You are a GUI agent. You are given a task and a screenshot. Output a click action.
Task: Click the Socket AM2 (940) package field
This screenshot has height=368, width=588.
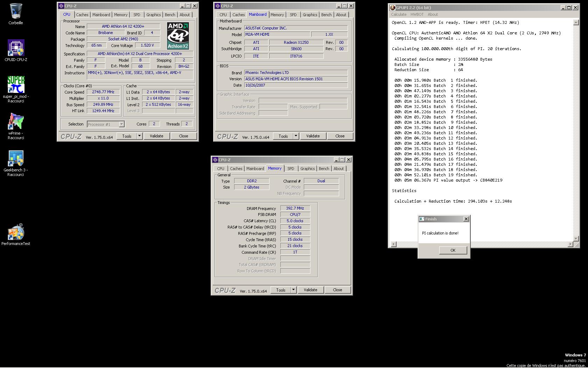(123, 39)
